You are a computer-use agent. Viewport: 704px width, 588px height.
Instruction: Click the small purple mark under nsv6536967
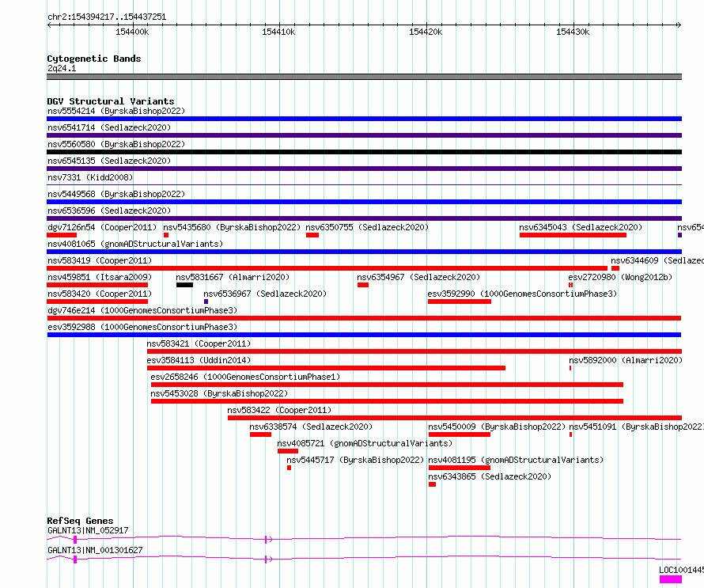[206, 302]
